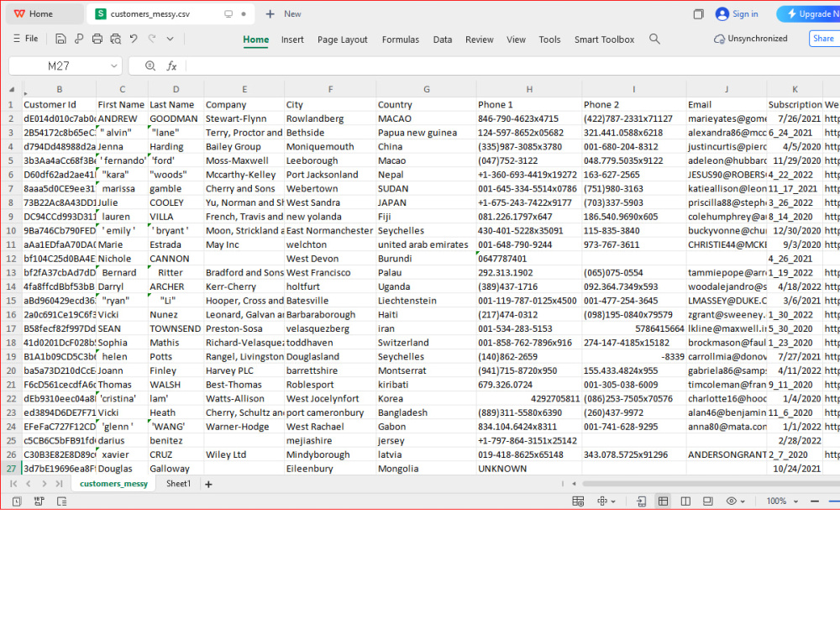Viewport: 840px width, 630px height.
Task: Open Print Preview icon
Action: pos(115,39)
